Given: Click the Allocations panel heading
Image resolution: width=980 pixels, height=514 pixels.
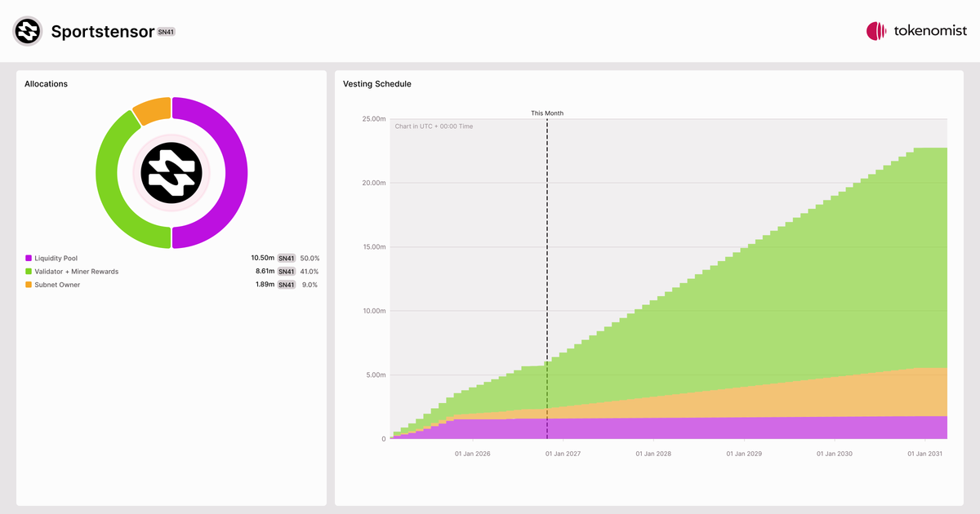Looking at the screenshot, I should [47, 84].
